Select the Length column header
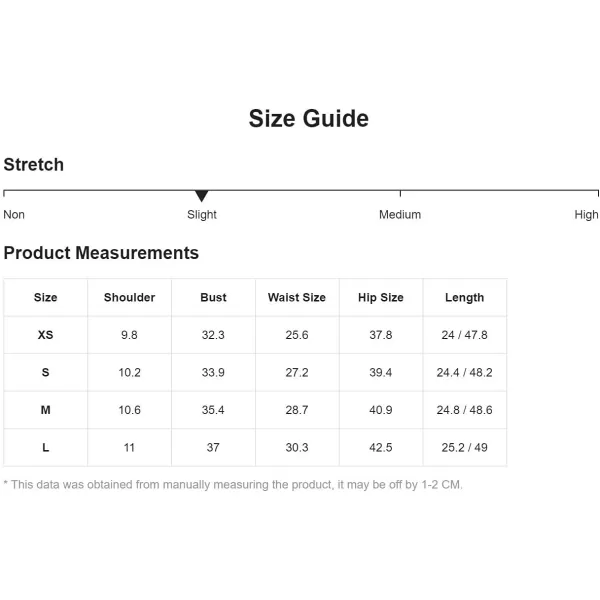This screenshot has width=600, height=600. 465,297
